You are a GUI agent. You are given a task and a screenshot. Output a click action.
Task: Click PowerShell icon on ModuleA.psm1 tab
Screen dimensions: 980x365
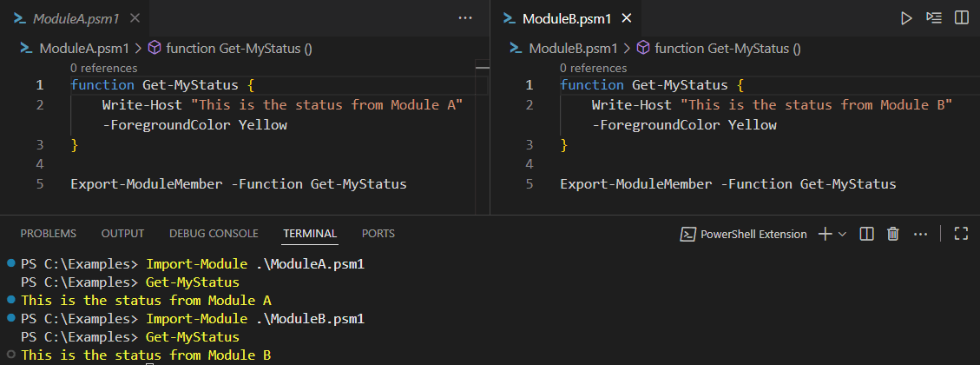point(20,18)
